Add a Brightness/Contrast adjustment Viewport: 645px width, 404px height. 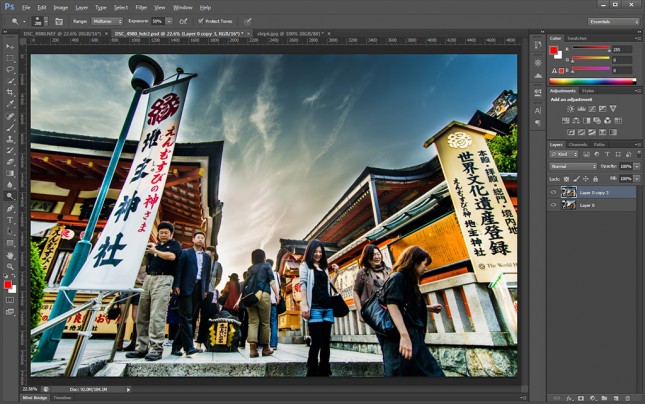coord(570,109)
